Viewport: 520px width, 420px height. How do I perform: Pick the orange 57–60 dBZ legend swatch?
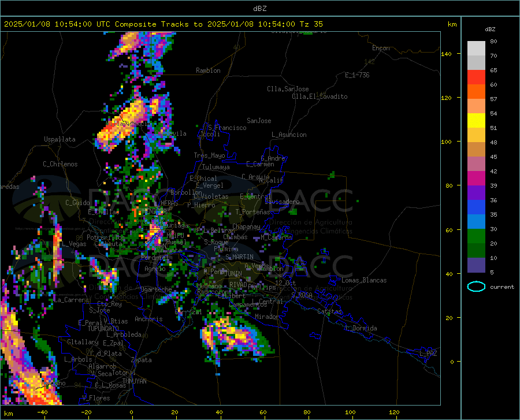(x=476, y=91)
